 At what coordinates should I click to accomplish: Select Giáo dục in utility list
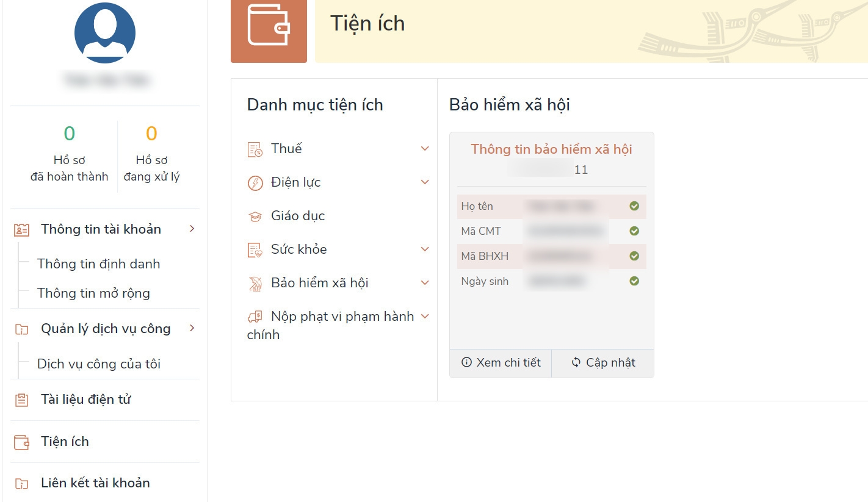pyautogui.click(x=298, y=216)
